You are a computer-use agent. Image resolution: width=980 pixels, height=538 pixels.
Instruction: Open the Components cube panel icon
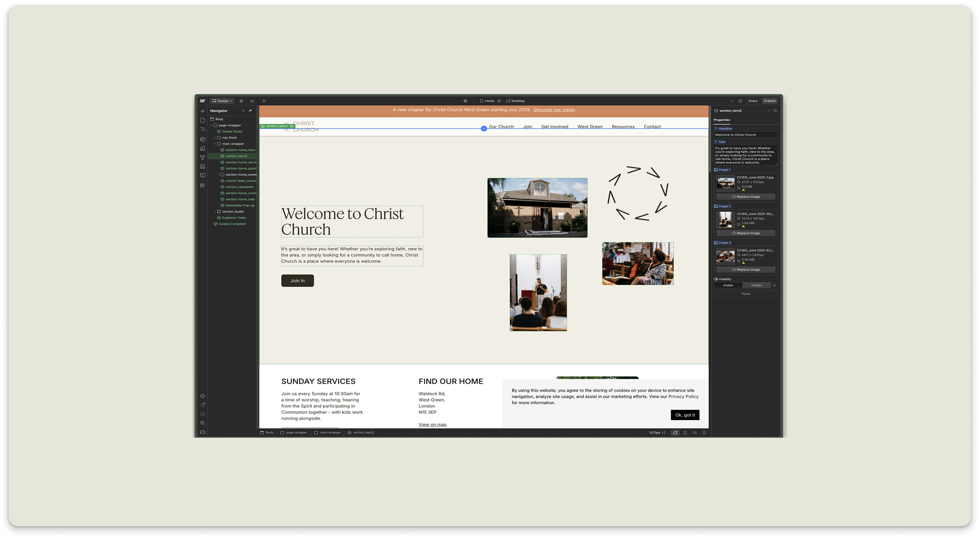[202, 139]
